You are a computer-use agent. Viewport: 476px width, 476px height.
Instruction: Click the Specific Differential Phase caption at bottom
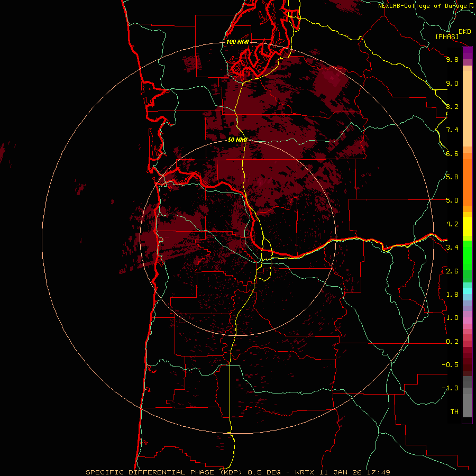[237, 472]
